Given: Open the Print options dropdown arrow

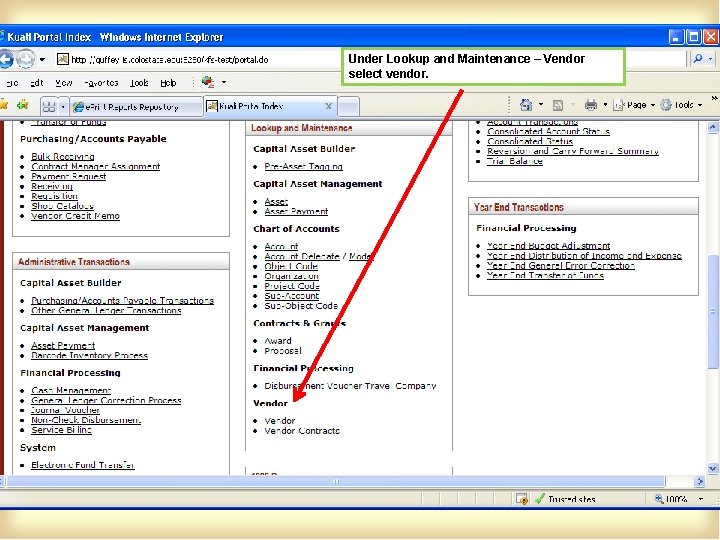Looking at the screenshot, I should pos(605,105).
